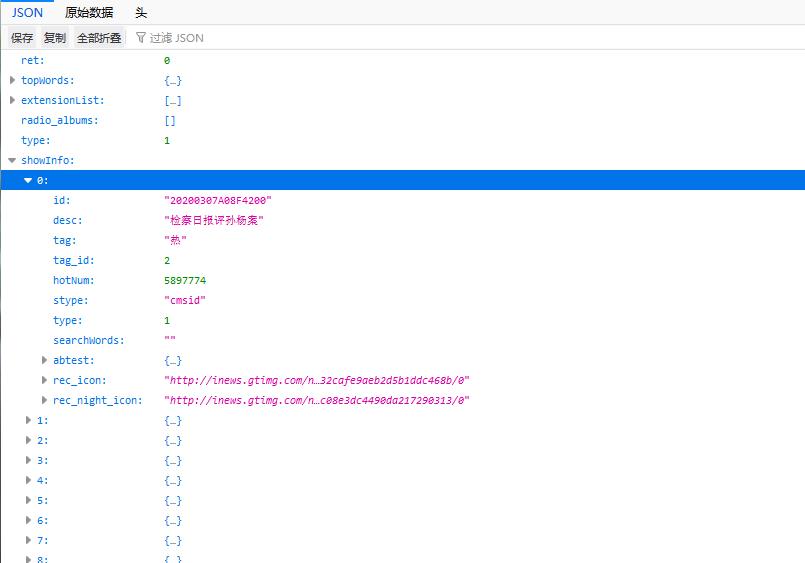
Task: Focus the 过滤 JSON filter field
Action: pyautogui.click(x=200, y=38)
